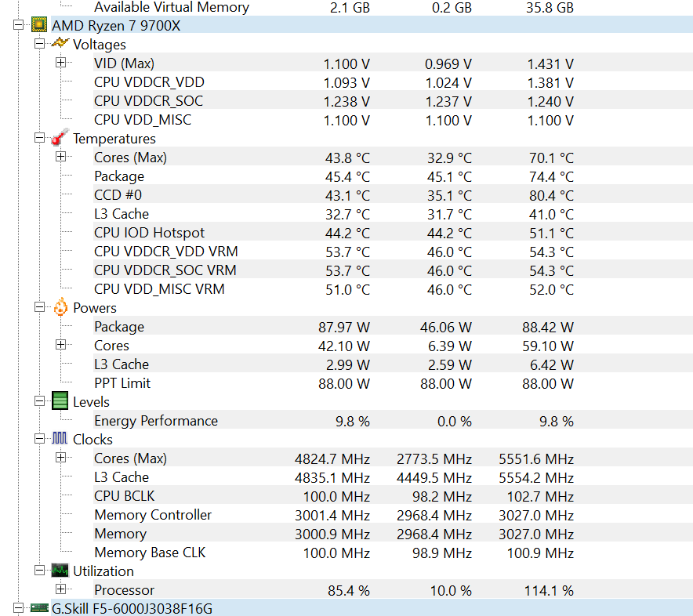Collapse the Temperatures section
693x616 pixels.
pos(39,138)
